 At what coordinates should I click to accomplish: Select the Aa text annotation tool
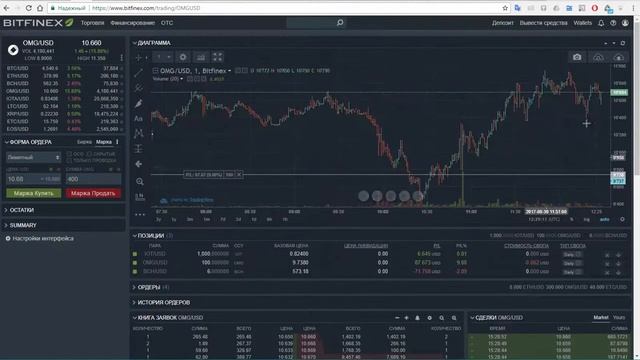(139, 119)
